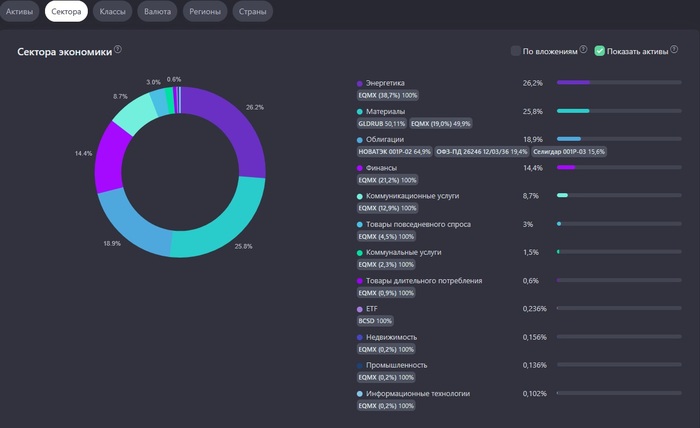Image resolution: width=700 pixels, height=428 pixels.
Task: Click the purple dot beside Энергетика
Action: pyautogui.click(x=360, y=83)
